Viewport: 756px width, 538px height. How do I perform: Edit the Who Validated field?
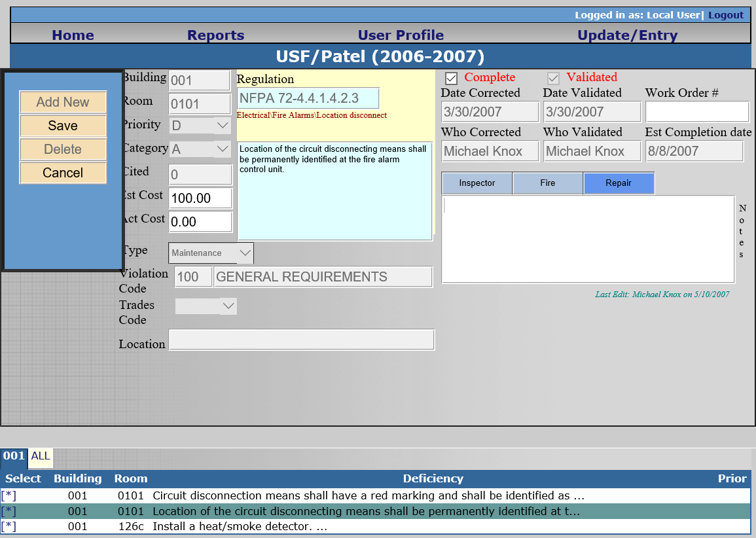point(592,151)
